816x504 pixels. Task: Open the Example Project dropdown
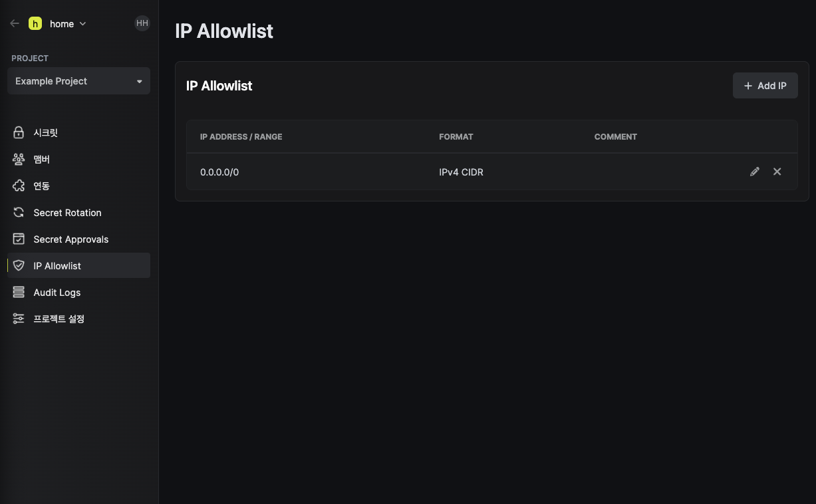pyautogui.click(x=78, y=81)
